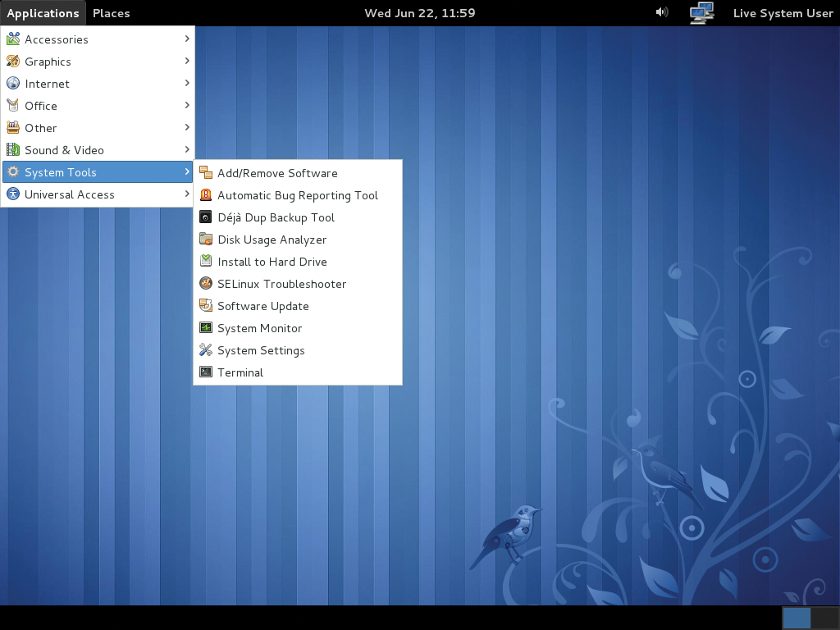The height and width of the screenshot is (630, 840).
Task: Click the SELinux Troubleshooter icon
Action: [206, 284]
